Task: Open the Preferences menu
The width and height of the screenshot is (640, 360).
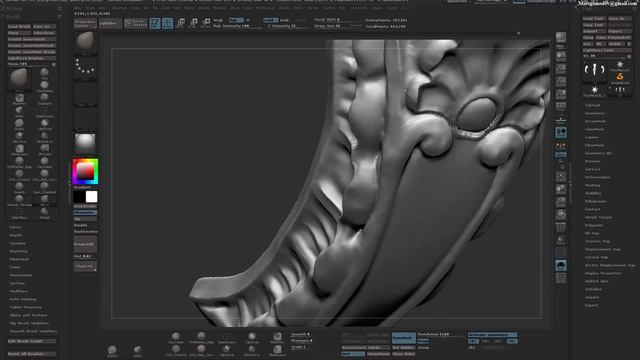Action: pyautogui.click(x=265, y=8)
